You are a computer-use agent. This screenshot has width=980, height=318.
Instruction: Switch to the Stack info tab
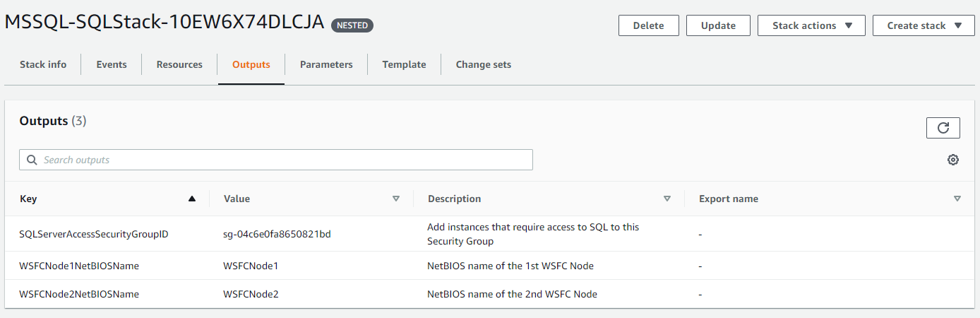tap(43, 64)
